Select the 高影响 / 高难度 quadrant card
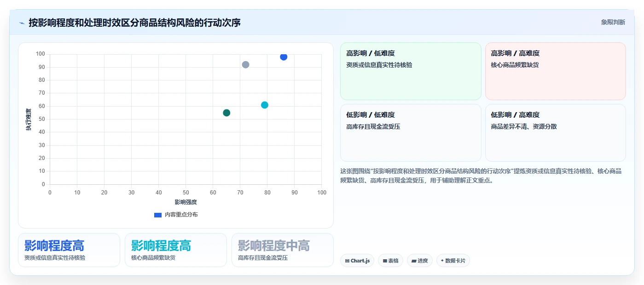Viewport: 644px width, 285px height. (556, 71)
